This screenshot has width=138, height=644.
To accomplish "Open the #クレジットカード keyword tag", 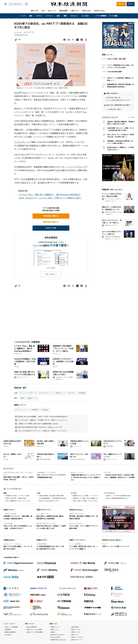I will pyautogui.click(x=22, y=410).
